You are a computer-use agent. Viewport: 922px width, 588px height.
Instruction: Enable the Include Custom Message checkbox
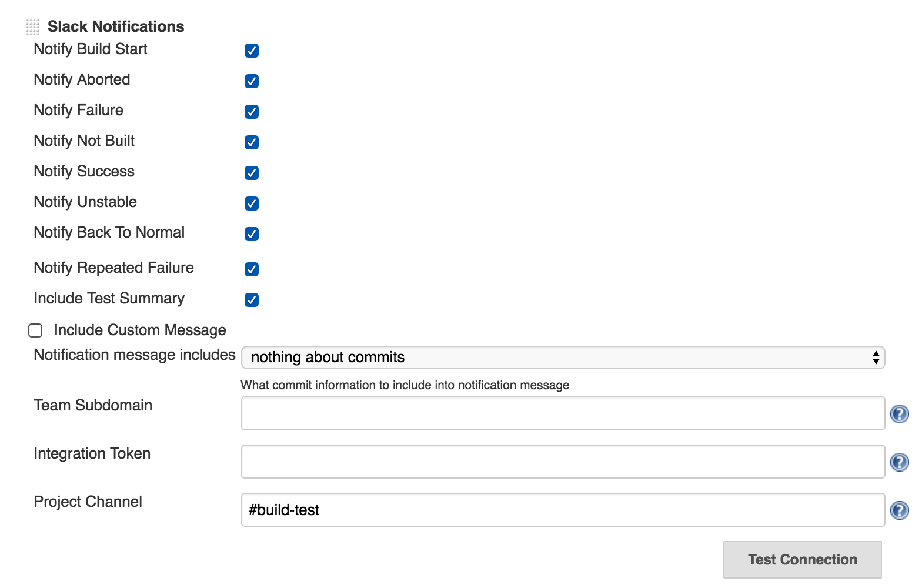(35, 330)
